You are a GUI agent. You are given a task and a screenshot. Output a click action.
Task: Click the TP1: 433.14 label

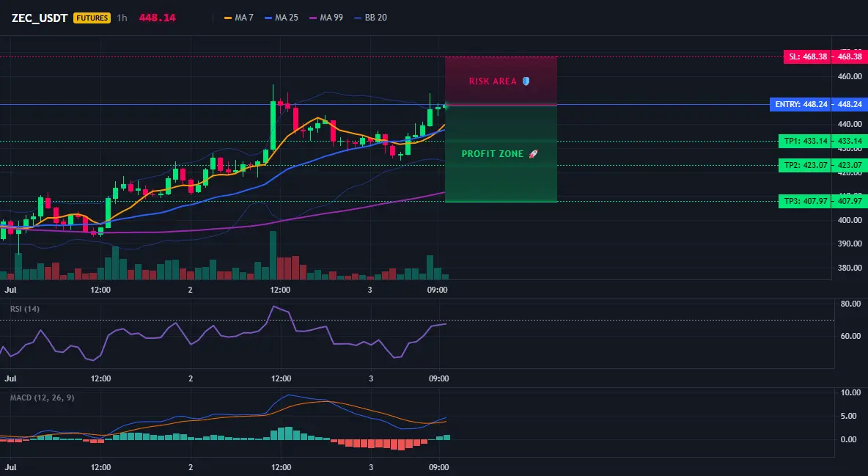[804, 141]
